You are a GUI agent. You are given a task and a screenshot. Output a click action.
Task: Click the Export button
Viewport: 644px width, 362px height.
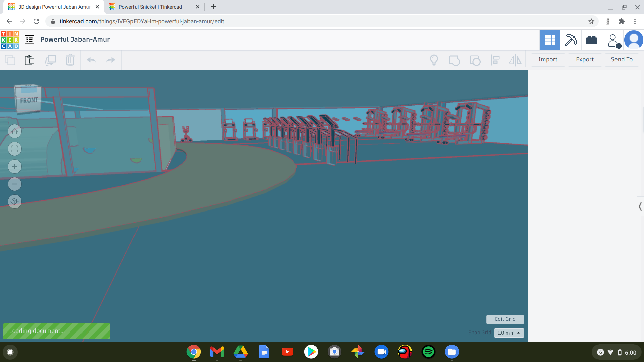[x=585, y=60]
